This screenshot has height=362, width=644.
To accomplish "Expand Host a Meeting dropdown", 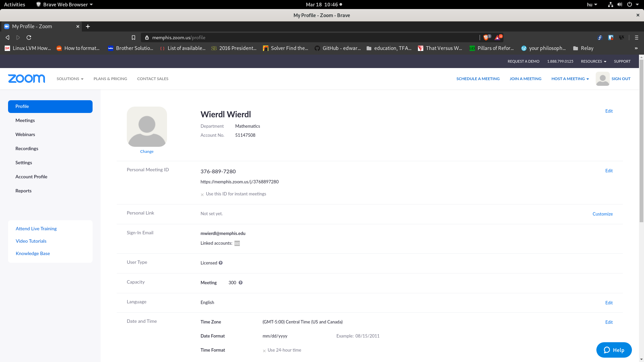I will click(570, 79).
